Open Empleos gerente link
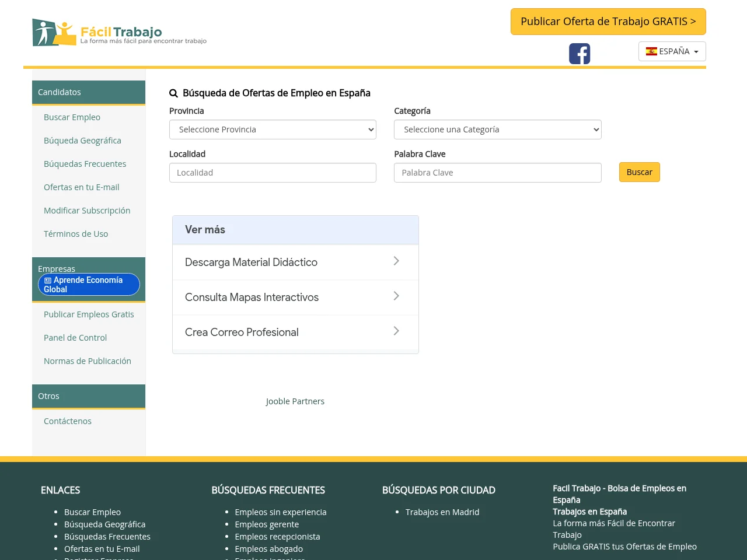747x560 pixels. pos(267,524)
